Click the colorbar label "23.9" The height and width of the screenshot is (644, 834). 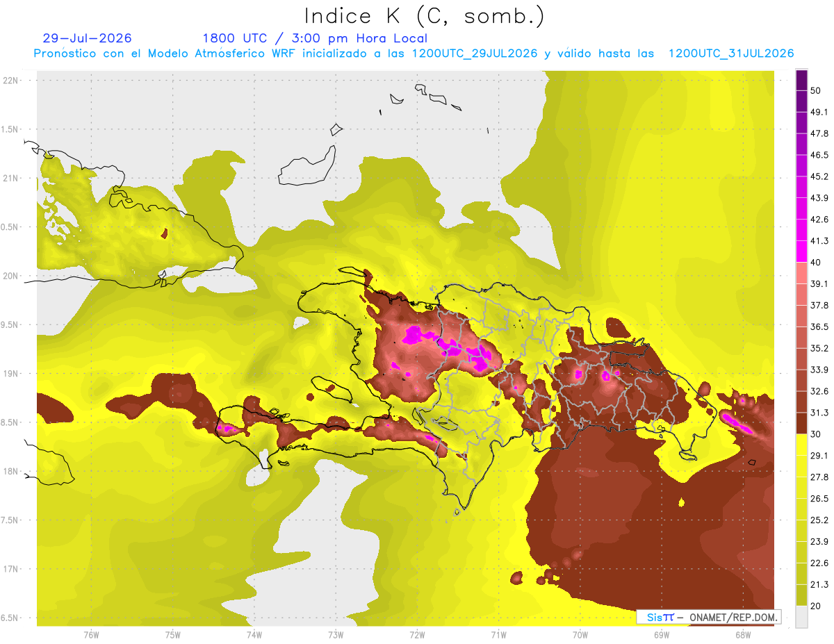[820, 541]
